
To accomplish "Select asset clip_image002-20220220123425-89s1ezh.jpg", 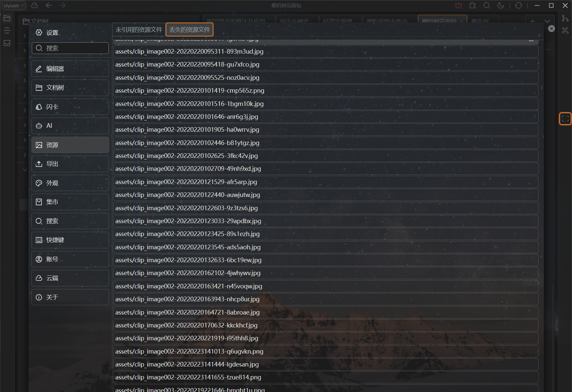I will pyautogui.click(x=326, y=234).
